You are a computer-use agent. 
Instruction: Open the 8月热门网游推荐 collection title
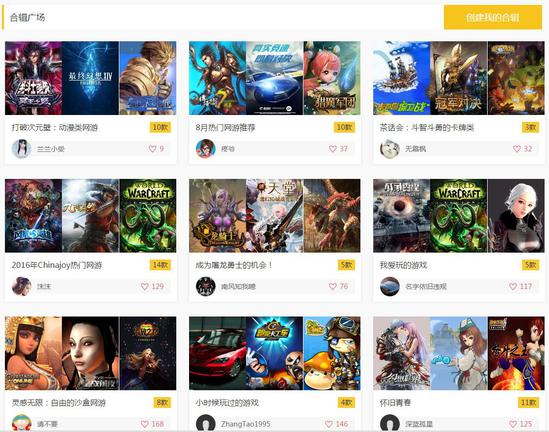pos(225,127)
